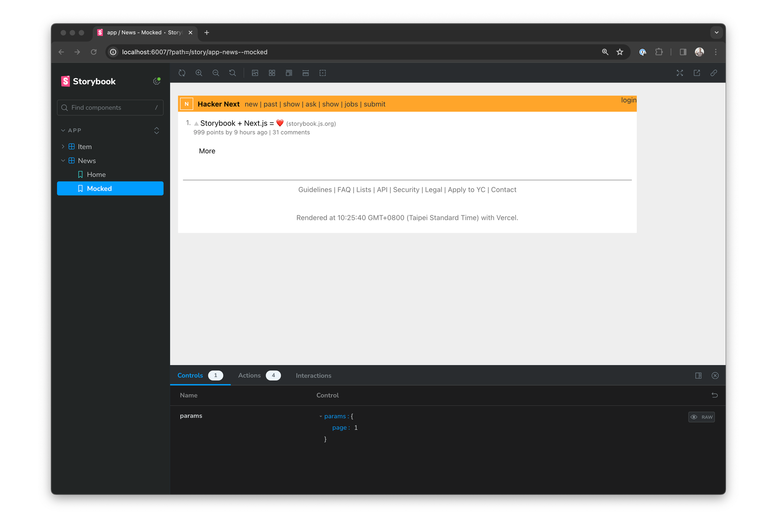Click the More button in news list
Image resolution: width=780 pixels, height=532 pixels.
coord(207,151)
